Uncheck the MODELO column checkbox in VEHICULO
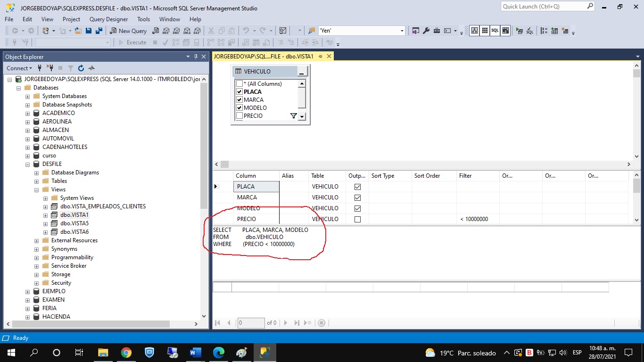Image resolution: width=644 pixels, height=362 pixels. (x=239, y=108)
